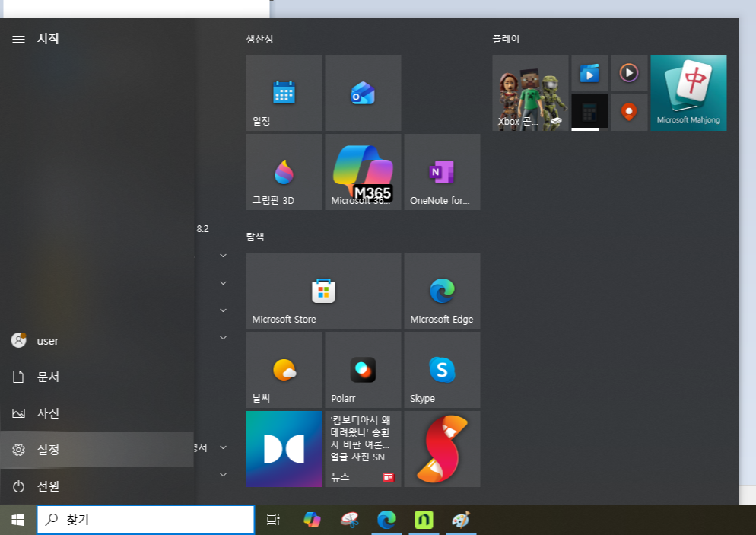Screen dimensions: 756x535
Task: Open the 문서 documents folder
Action: [97, 377]
